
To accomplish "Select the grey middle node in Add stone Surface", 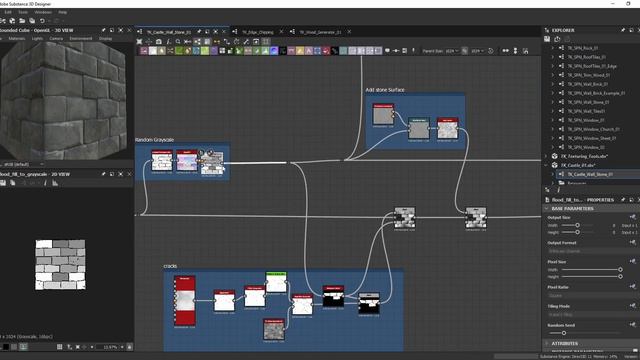I will [419, 129].
